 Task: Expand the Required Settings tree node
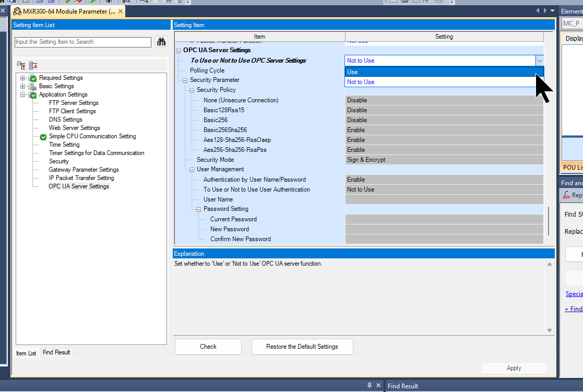(x=22, y=78)
